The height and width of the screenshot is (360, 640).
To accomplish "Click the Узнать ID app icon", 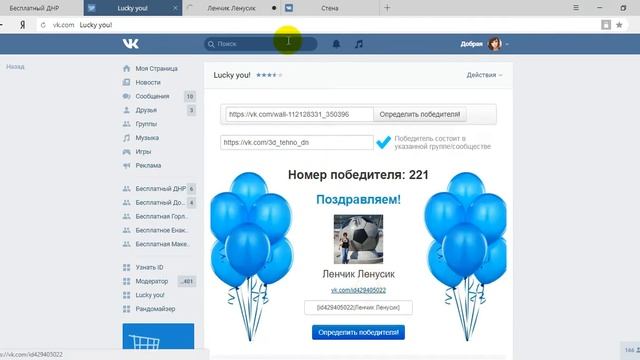I will point(127,268).
